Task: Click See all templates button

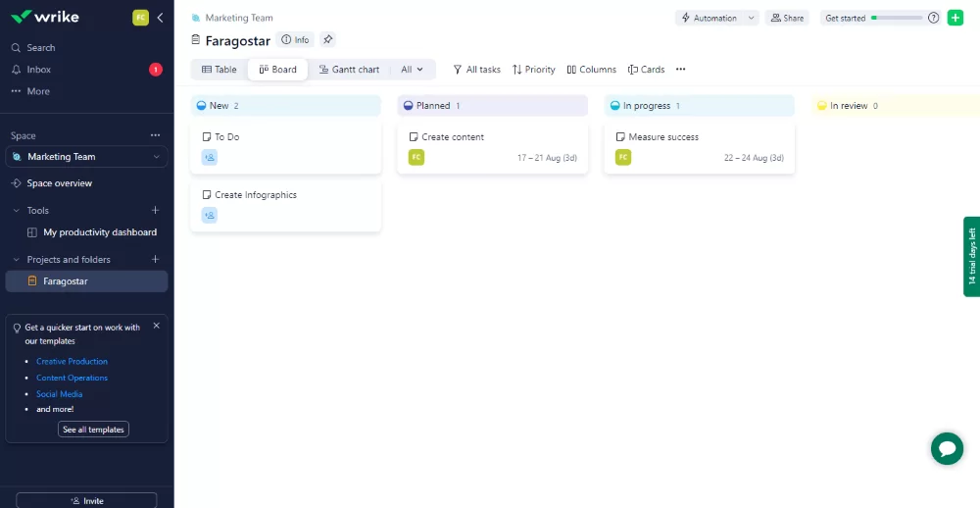Action: pos(93,430)
